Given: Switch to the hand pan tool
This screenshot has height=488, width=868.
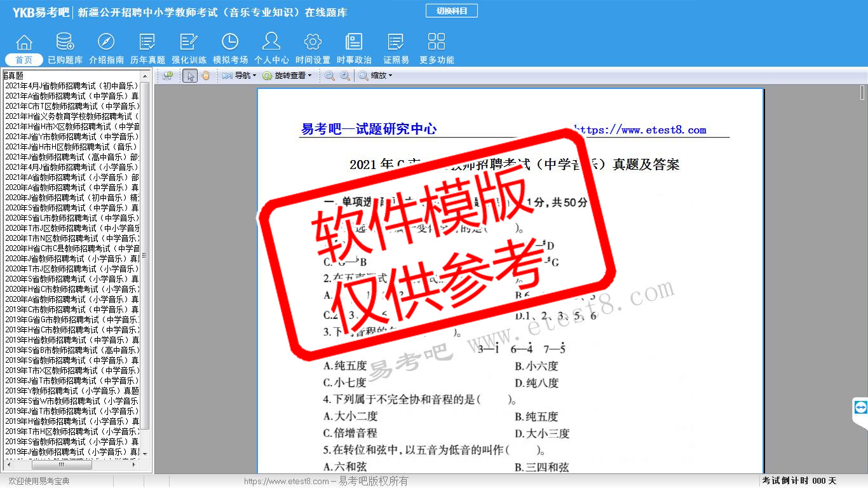Looking at the screenshot, I should pyautogui.click(x=205, y=76).
